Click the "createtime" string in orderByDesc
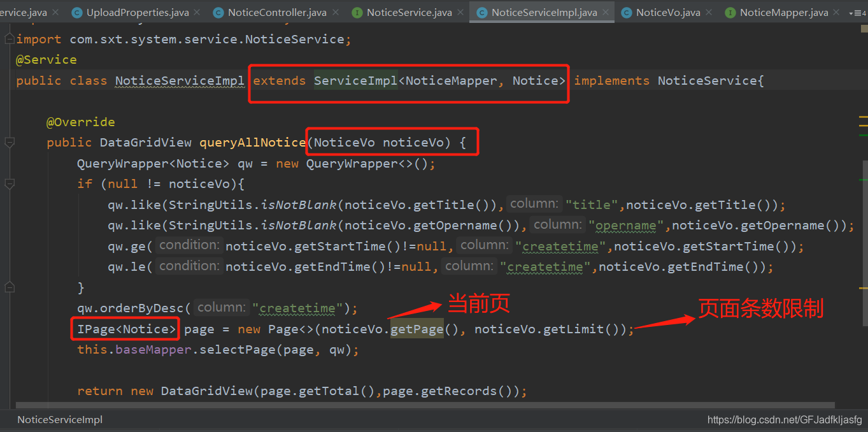868x432 pixels. (x=298, y=308)
